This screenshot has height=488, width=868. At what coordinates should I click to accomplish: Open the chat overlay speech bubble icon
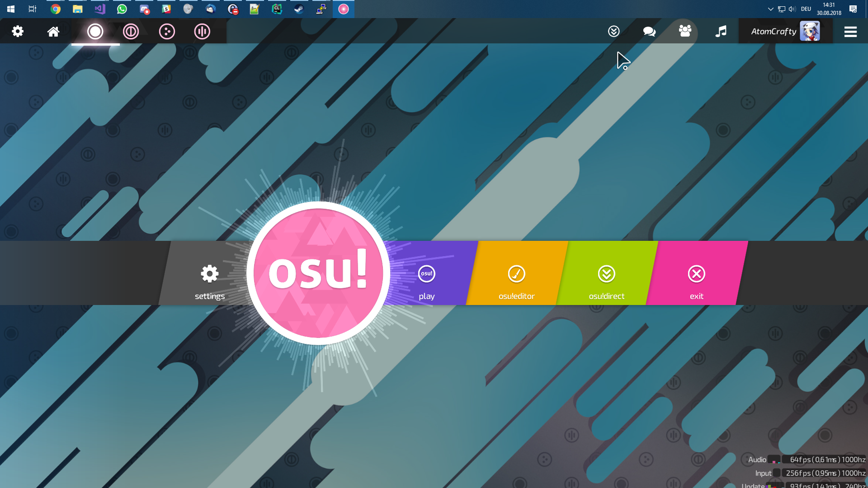649,31
